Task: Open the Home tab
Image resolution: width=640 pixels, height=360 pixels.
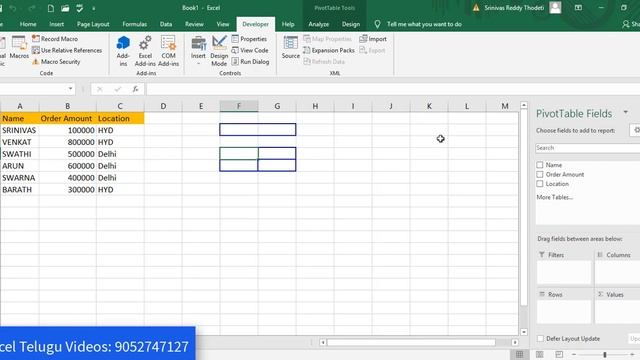Action: click(x=28, y=24)
